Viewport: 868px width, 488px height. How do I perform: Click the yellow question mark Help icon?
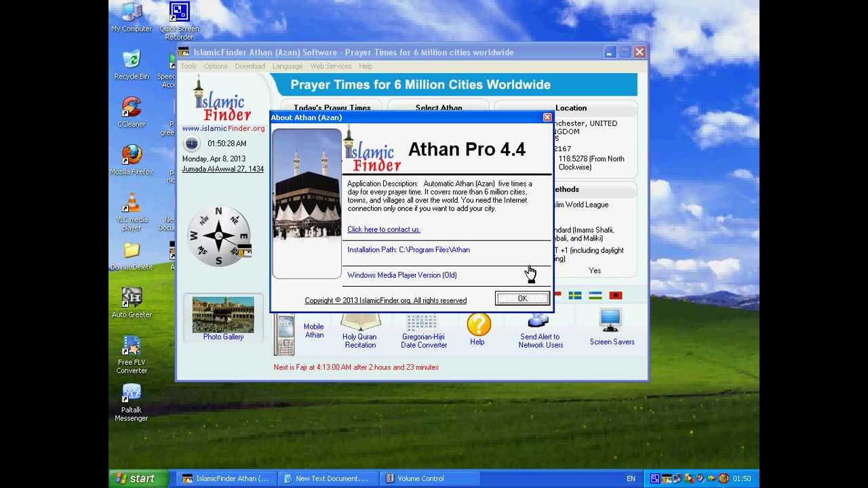click(x=478, y=325)
